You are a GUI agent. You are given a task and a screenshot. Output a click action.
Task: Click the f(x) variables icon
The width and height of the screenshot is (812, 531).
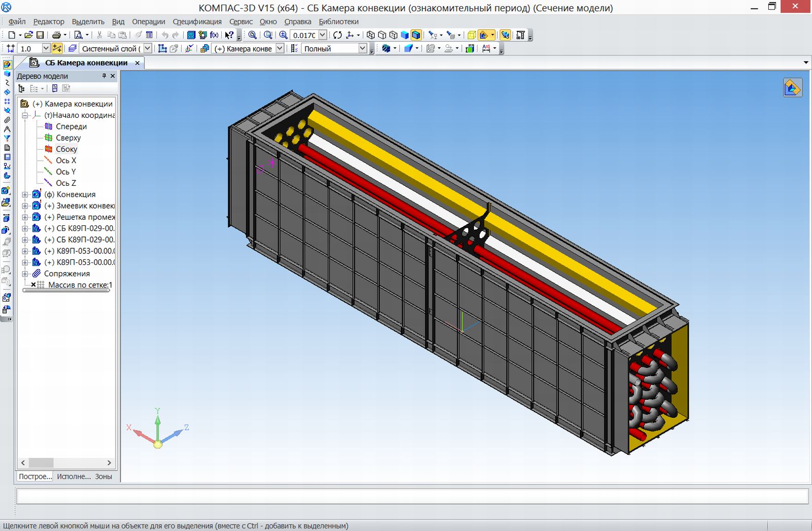click(214, 35)
